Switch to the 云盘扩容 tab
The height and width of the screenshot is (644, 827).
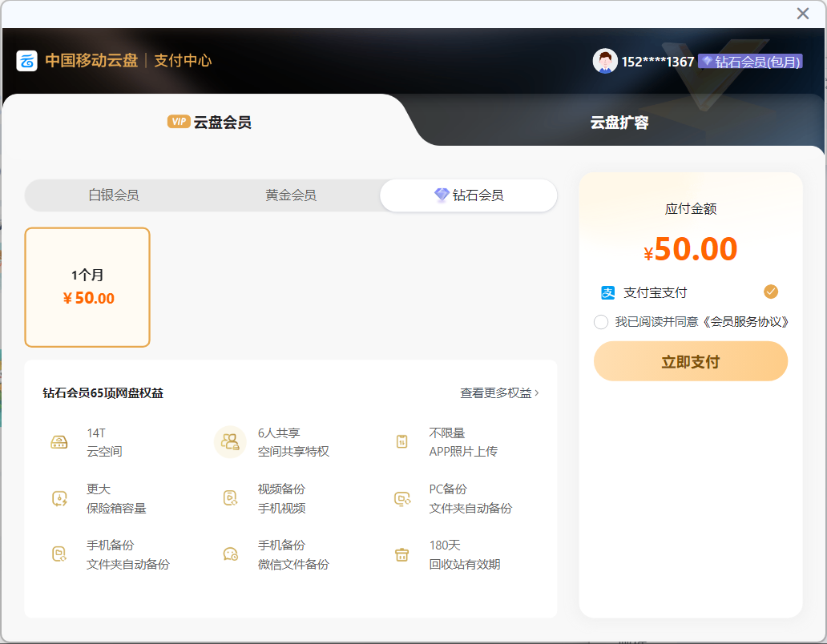click(x=619, y=123)
